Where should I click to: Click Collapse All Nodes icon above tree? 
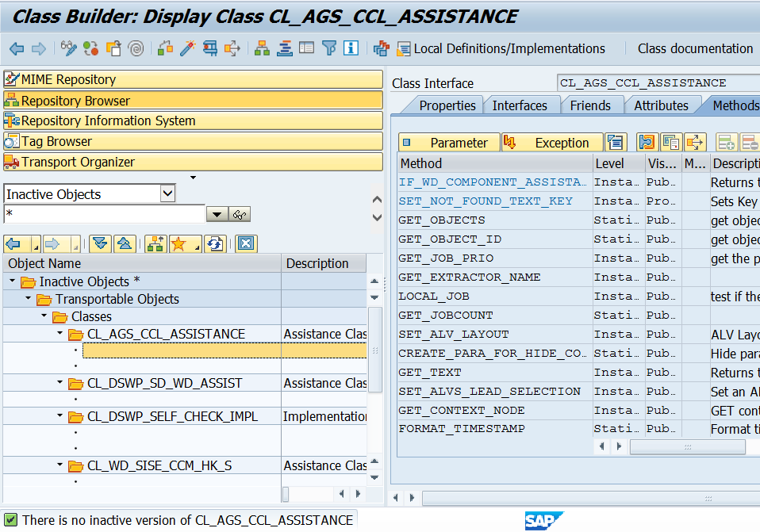125,243
